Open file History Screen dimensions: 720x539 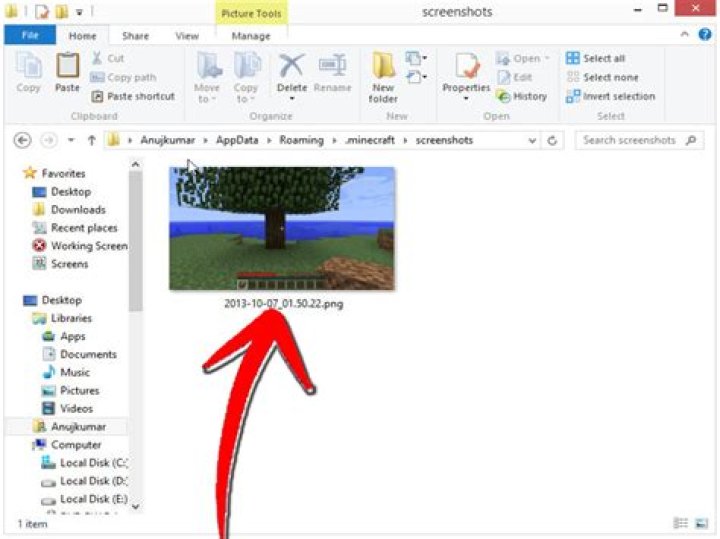pyautogui.click(x=522, y=96)
